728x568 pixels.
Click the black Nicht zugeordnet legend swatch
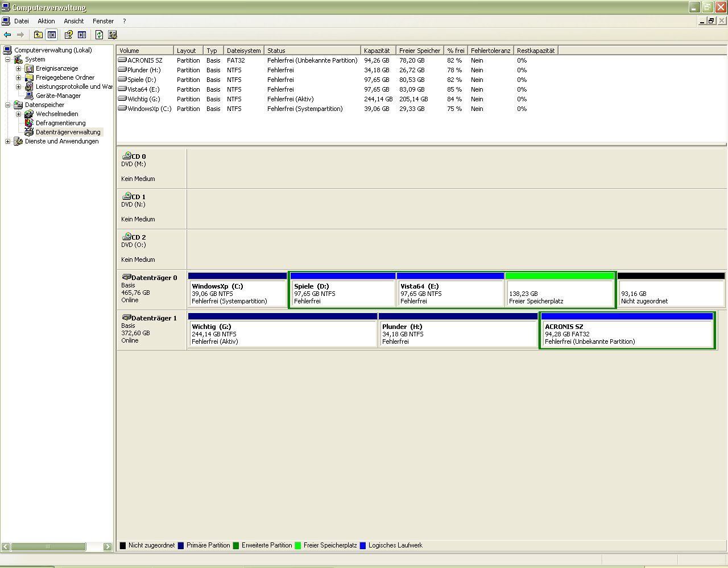(x=122, y=545)
